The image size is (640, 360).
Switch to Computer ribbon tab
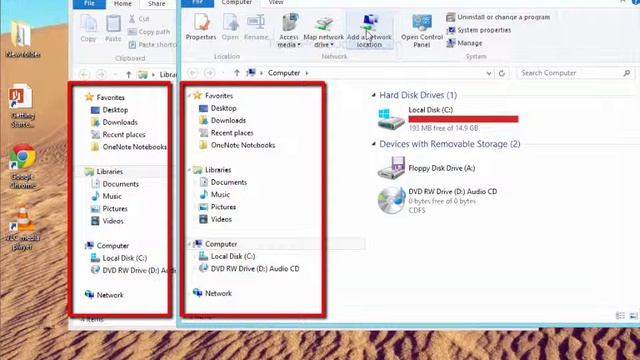[236, 2]
